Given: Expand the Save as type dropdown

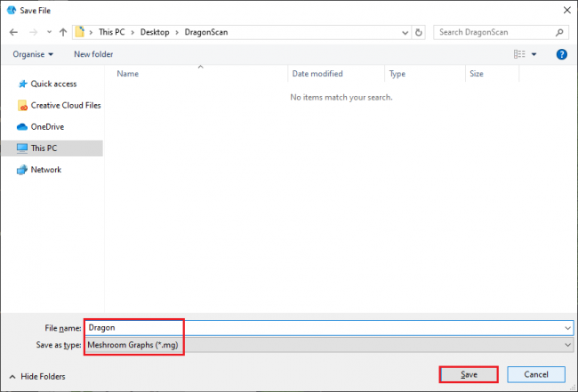Looking at the screenshot, I should pyautogui.click(x=567, y=345).
